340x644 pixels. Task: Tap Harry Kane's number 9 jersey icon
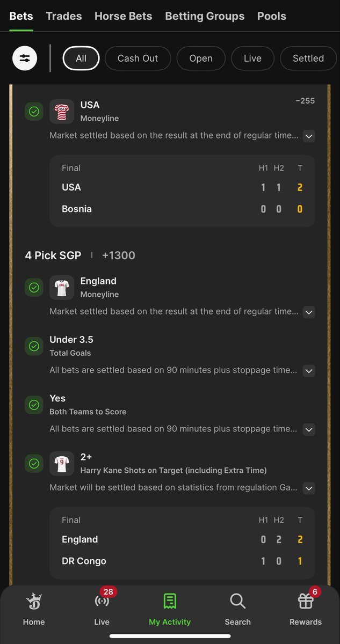point(62,463)
